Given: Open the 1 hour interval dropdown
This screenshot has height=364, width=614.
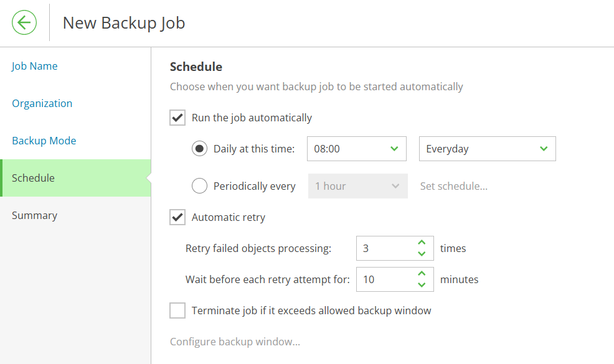Looking at the screenshot, I should (x=357, y=186).
